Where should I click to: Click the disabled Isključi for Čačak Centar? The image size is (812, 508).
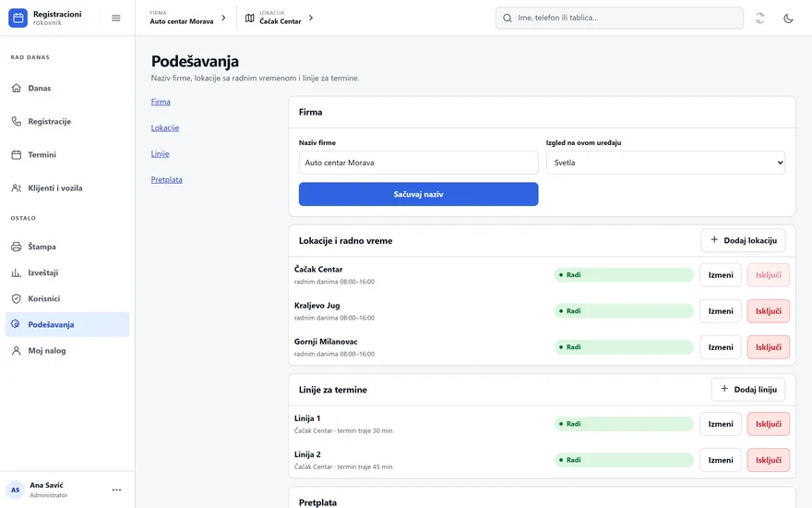pos(769,274)
